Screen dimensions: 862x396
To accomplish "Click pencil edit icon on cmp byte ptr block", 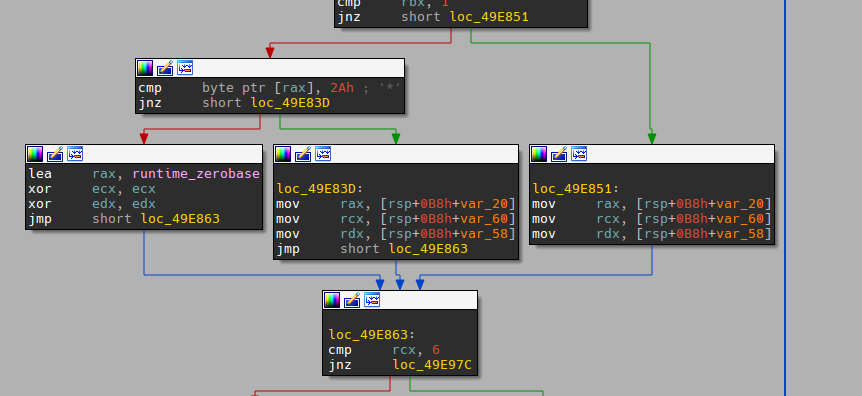I will pos(165,68).
